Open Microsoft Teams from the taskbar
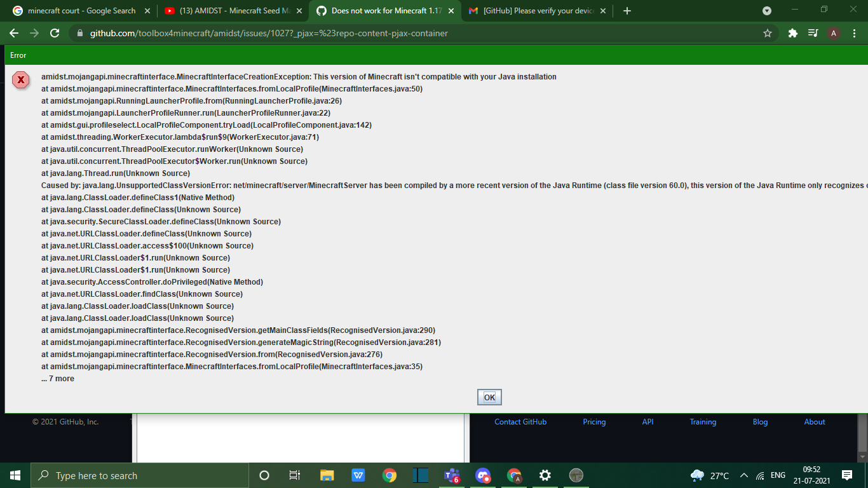This screenshot has height=488, width=868. pos(452,475)
